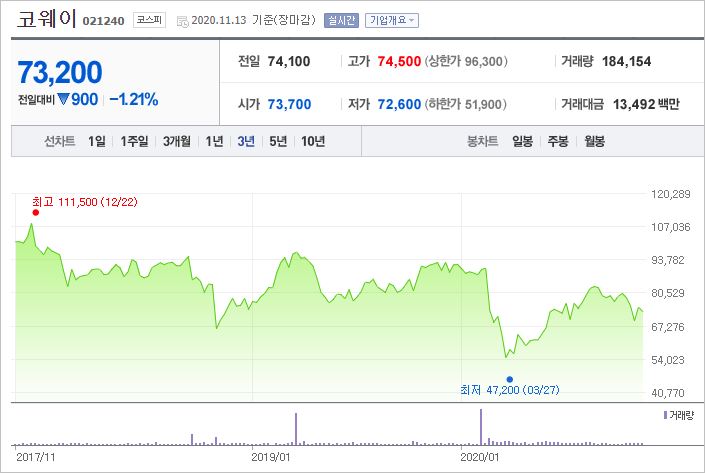This screenshot has width=705, height=473.
Task: Click the red 최고 111,500 high marker dot
Action: 36,213
